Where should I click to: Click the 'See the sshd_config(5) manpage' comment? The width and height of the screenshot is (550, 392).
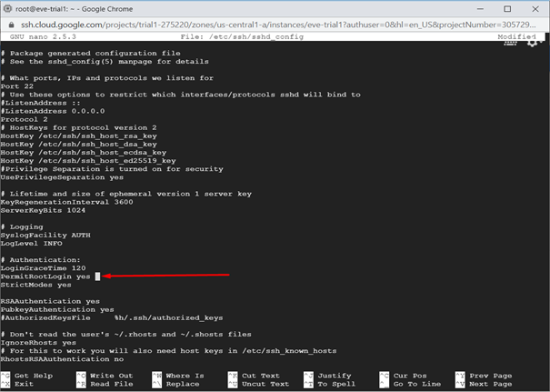[105, 62]
